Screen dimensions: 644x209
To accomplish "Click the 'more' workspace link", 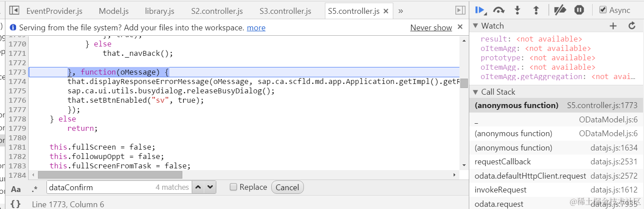I will pyautogui.click(x=256, y=28).
